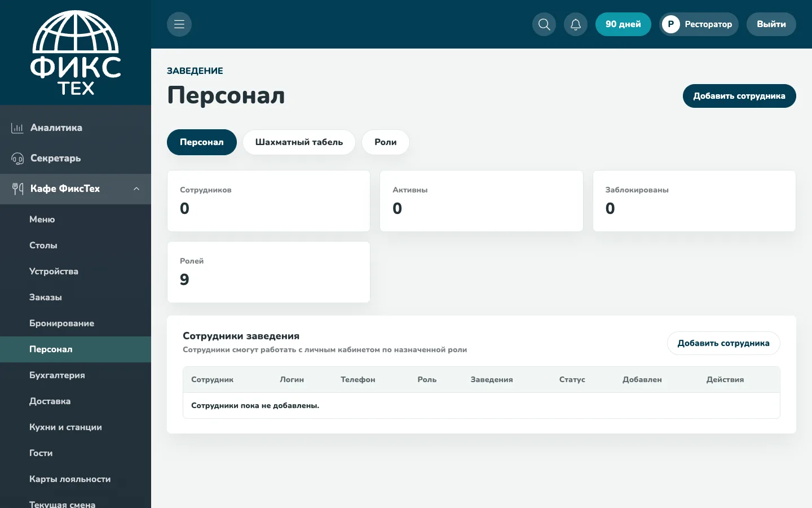Open the search magnifier icon

[544, 24]
